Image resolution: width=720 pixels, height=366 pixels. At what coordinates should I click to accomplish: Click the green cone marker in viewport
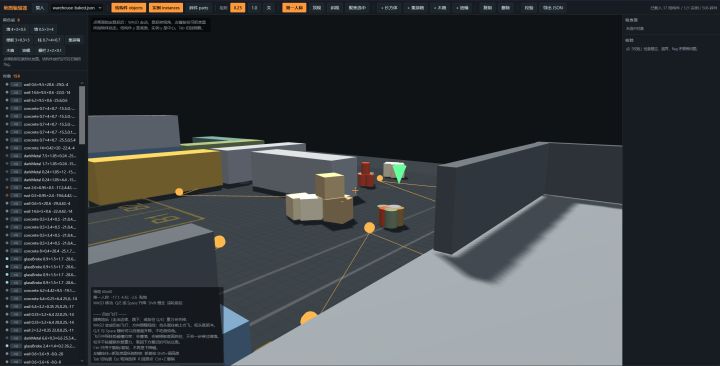click(x=399, y=173)
